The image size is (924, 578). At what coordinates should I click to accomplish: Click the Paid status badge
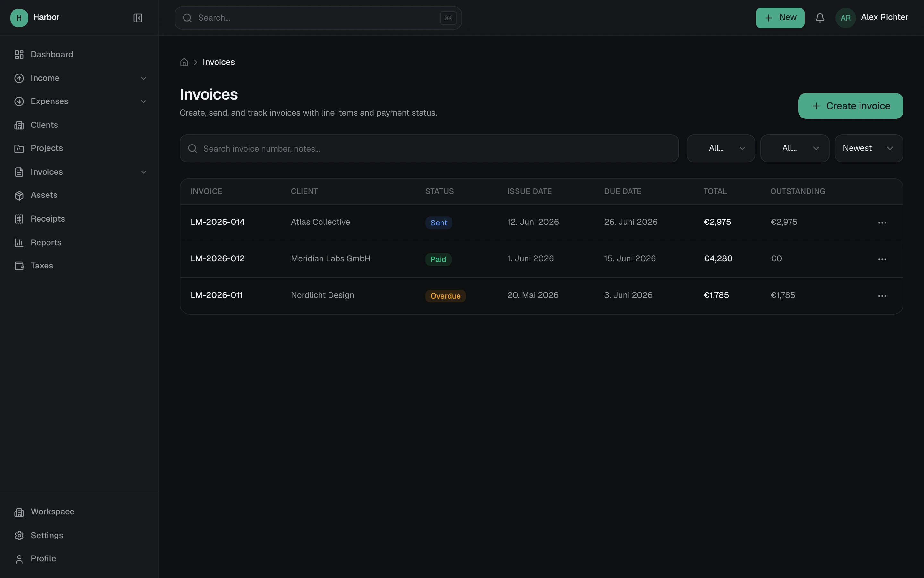438,259
